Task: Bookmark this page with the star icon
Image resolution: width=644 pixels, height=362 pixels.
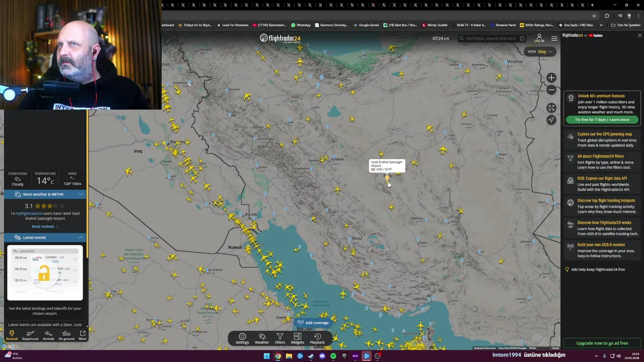Action: tap(594, 16)
